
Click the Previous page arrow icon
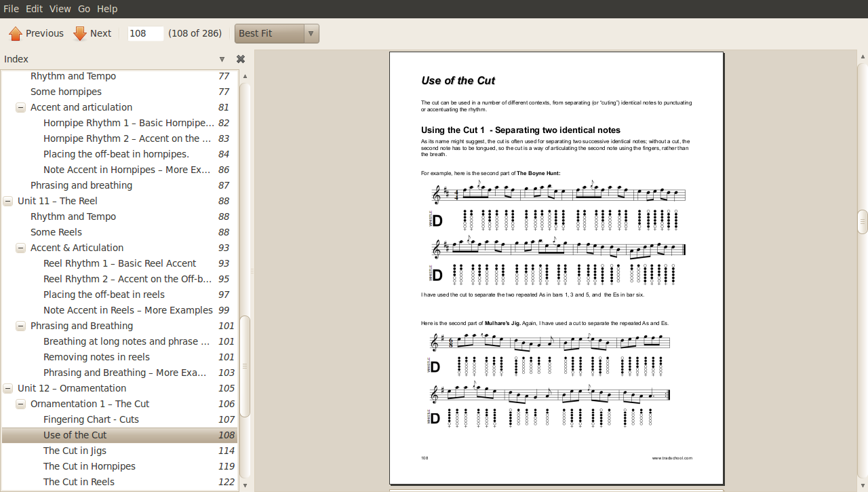(x=16, y=33)
